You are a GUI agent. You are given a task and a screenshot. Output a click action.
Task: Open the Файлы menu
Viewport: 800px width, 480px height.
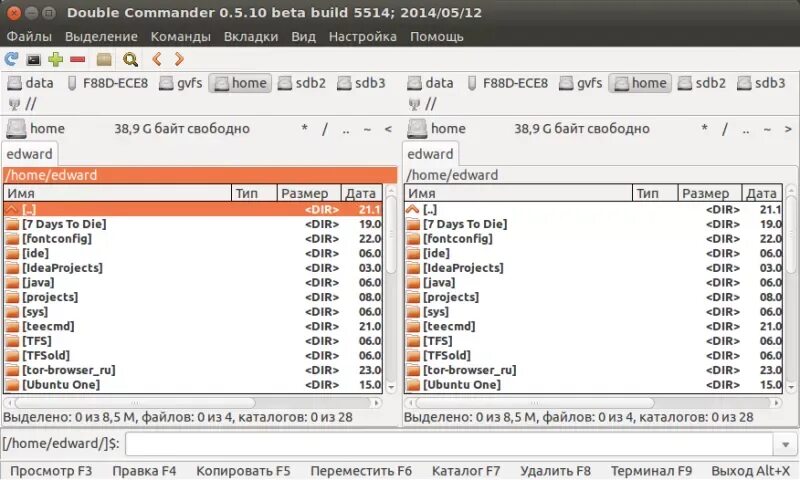coord(29,37)
